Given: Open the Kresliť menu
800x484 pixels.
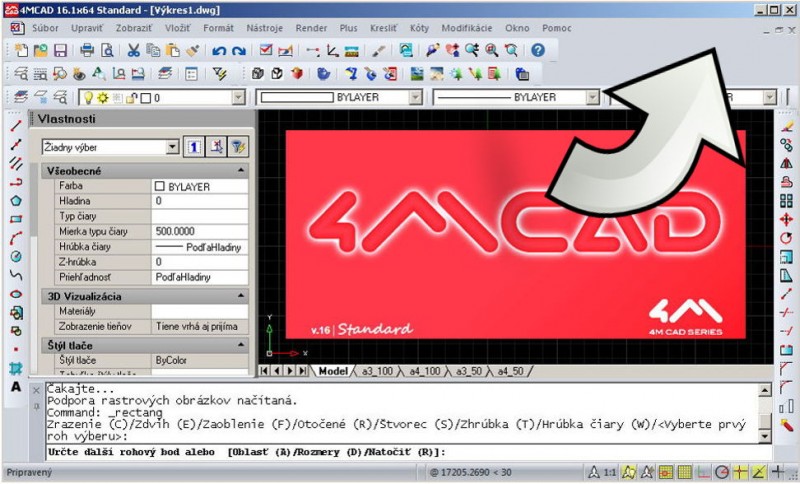Looking at the screenshot, I should [x=383, y=28].
